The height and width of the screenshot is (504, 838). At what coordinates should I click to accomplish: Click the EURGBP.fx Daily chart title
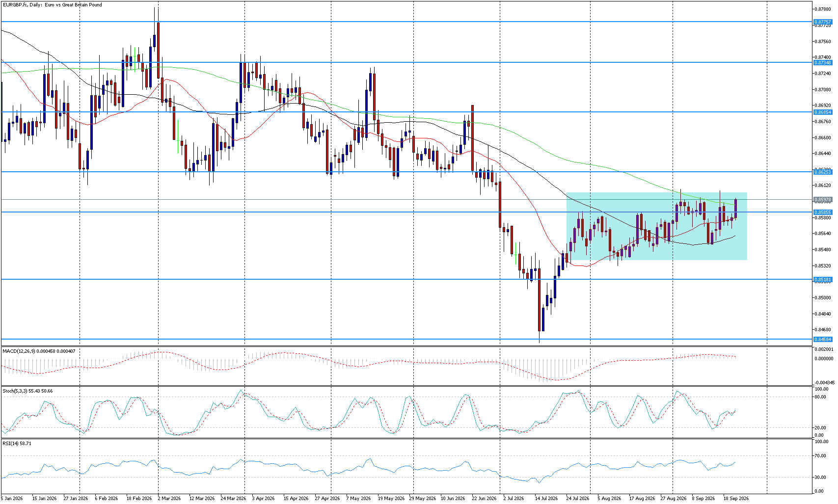pyautogui.click(x=53, y=5)
